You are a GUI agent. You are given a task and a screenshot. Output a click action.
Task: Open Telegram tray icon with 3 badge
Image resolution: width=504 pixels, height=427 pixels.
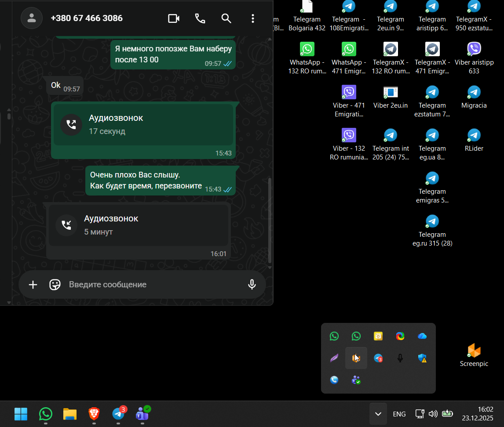pyautogui.click(x=378, y=358)
